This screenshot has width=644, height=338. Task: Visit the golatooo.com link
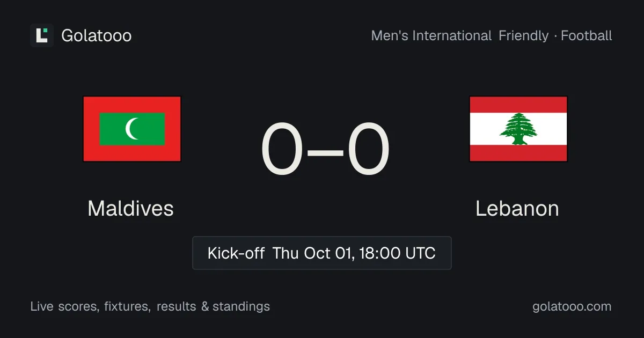[x=572, y=307]
